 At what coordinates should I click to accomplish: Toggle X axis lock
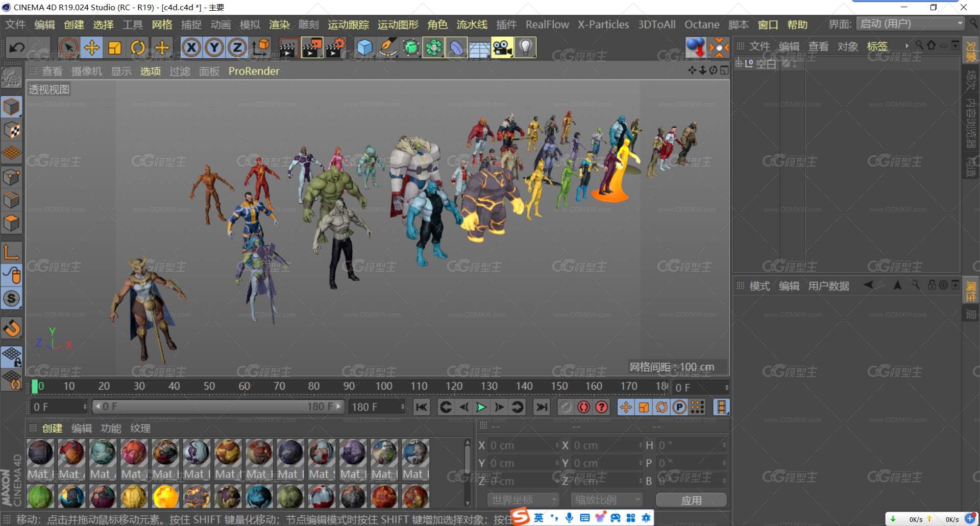[191, 47]
